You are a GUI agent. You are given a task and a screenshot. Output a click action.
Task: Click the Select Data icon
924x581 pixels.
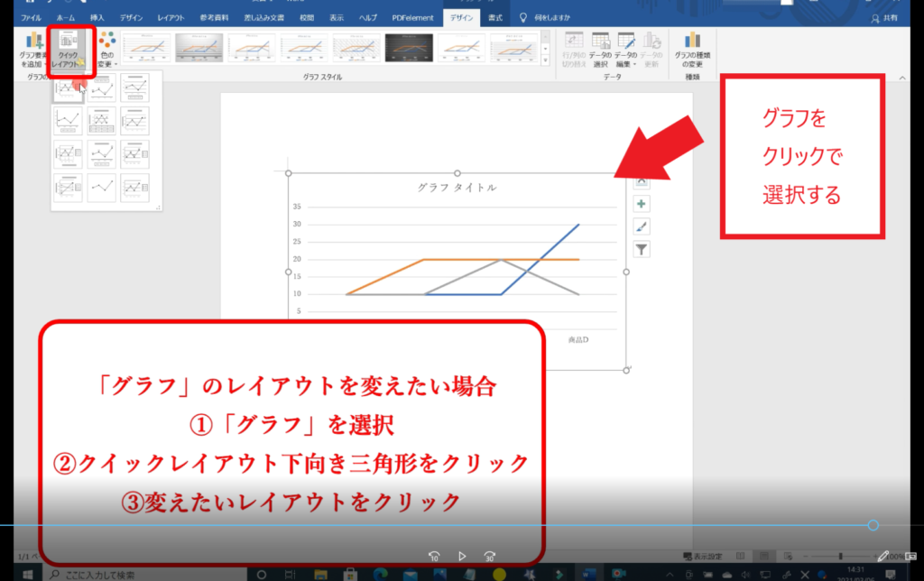[x=601, y=50]
